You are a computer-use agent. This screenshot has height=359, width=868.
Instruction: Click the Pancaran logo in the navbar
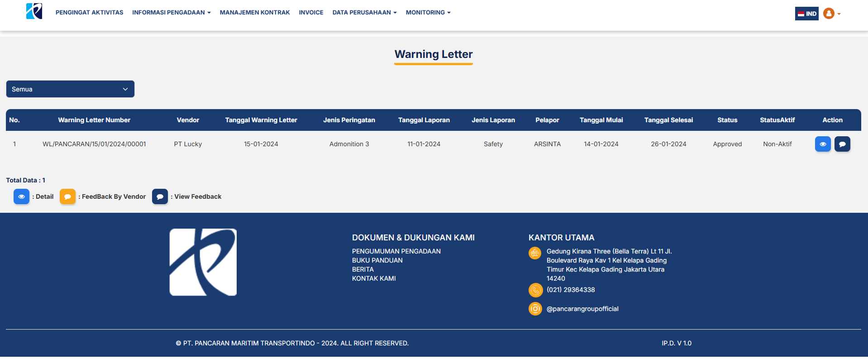(34, 11)
